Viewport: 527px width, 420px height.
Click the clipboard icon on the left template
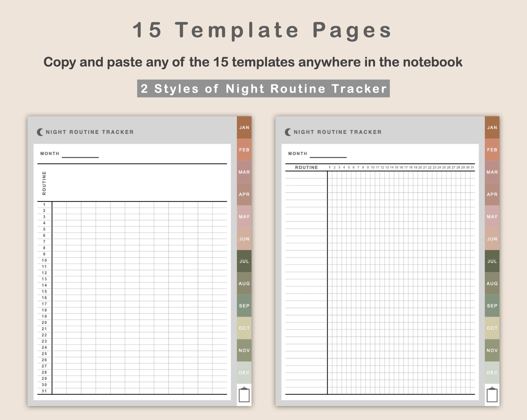244,395
